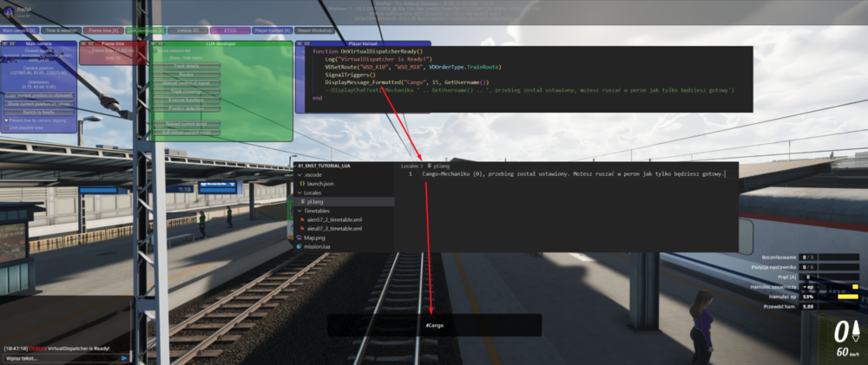Open the Player trainset [X] tab
The width and height of the screenshot is (868, 365).
coord(273,30)
